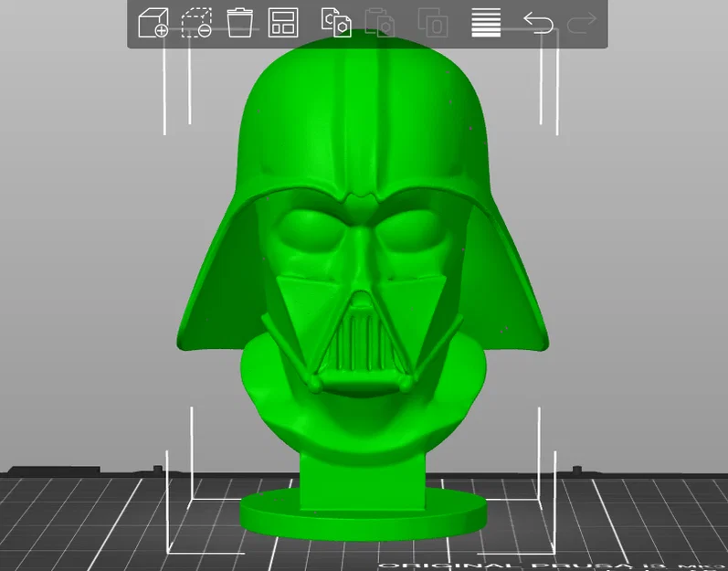This screenshot has height=571, width=728.
Task: Click the Undo arrow icon
Action: (539, 22)
